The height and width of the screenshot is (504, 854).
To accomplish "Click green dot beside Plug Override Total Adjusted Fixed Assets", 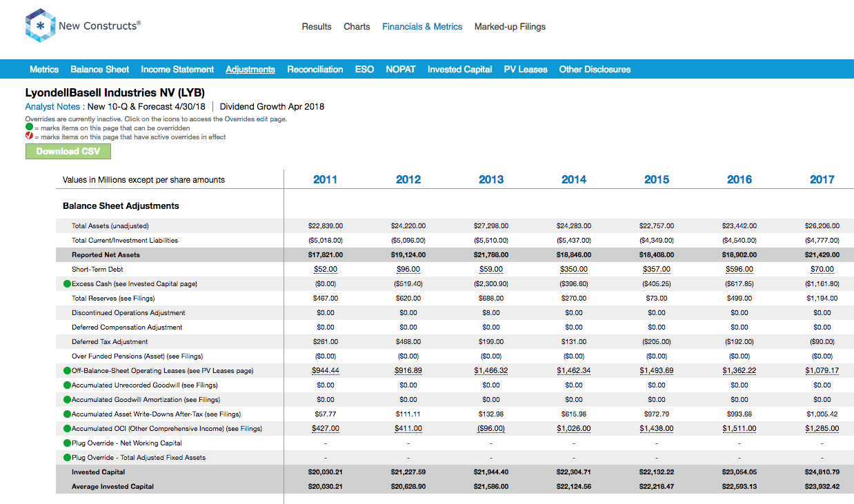I will click(67, 458).
